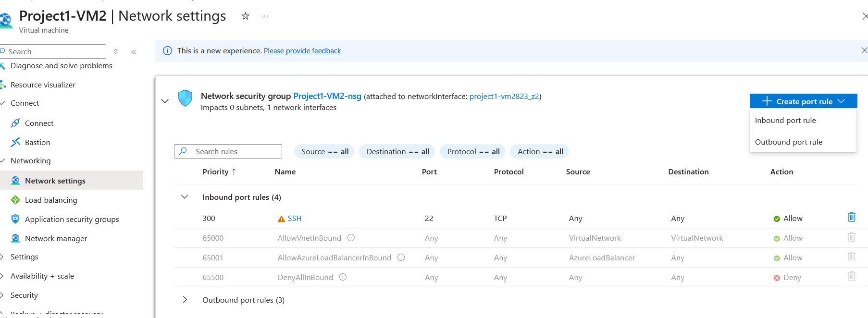Screen dimensions: 868x318
Task: Click the info icon in the feedback banner
Action: pos(167,51)
